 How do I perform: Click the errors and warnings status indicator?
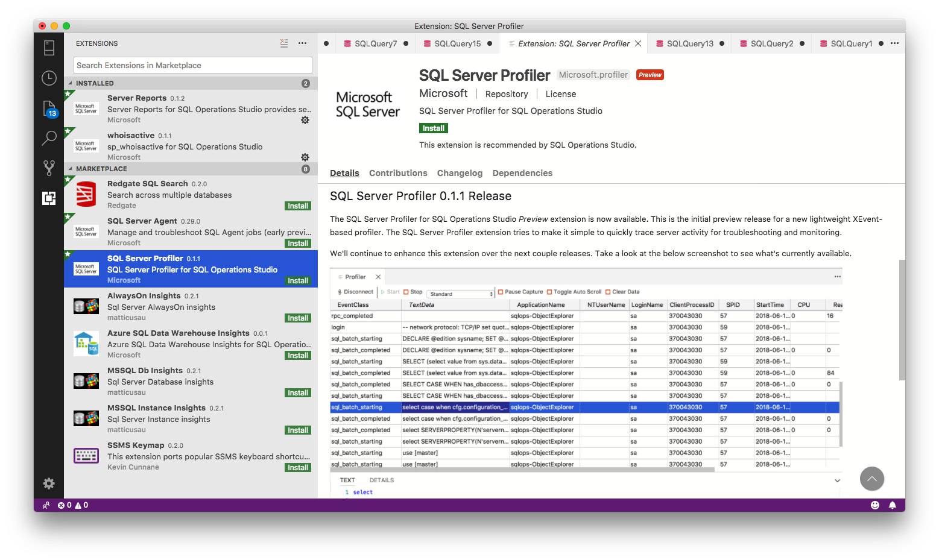73,505
